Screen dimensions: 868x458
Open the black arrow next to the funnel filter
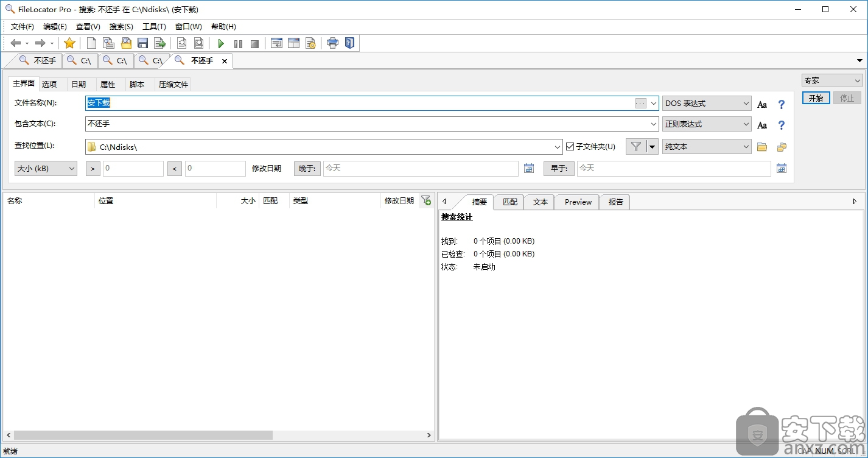pyautogui.click(x=652, y=146)
